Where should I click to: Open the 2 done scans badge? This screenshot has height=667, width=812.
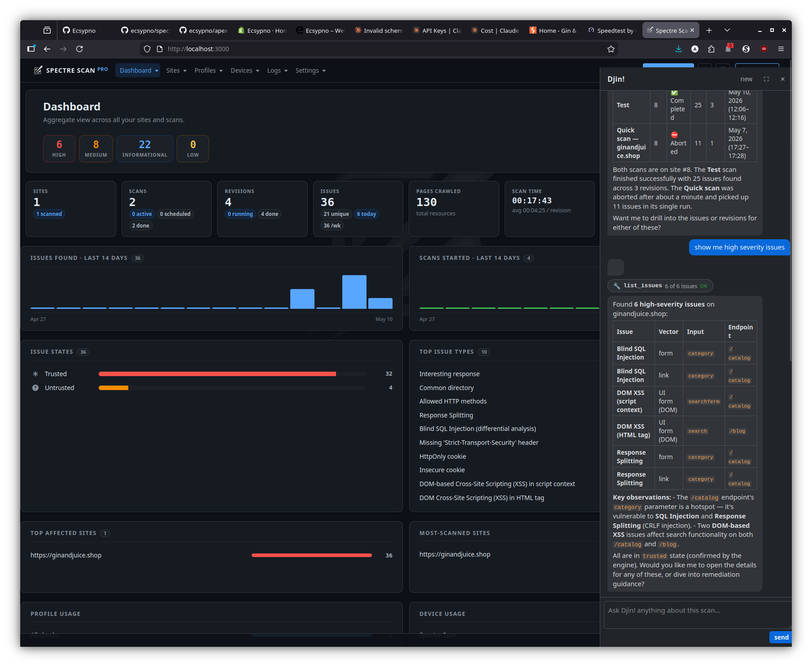(x=141, y=226)
